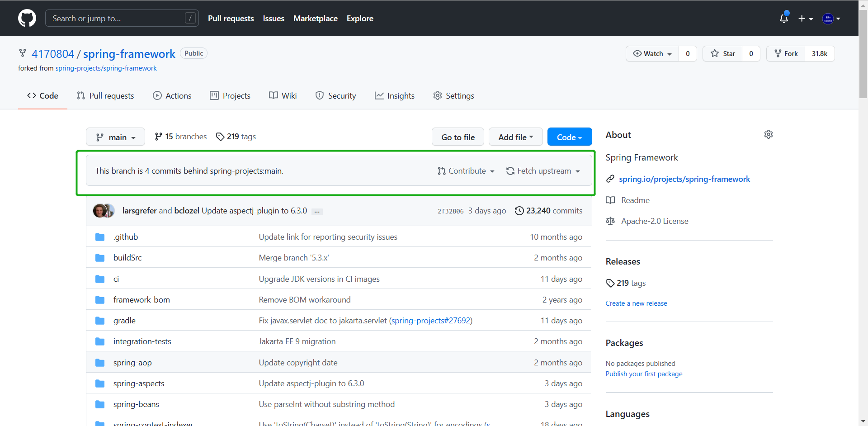Viewport: 868px width, 426px height.
Task: Open the Security tab
Action: coord(336,96)
